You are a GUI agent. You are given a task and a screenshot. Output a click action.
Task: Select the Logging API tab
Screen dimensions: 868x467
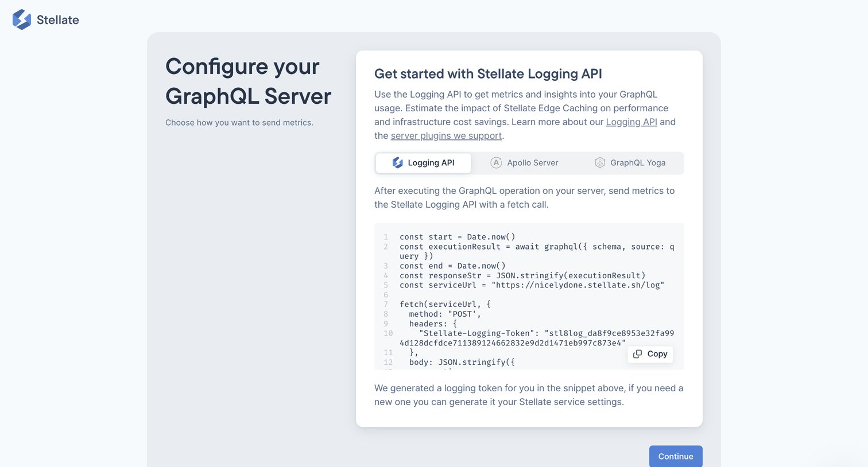[x=424, y=163]
